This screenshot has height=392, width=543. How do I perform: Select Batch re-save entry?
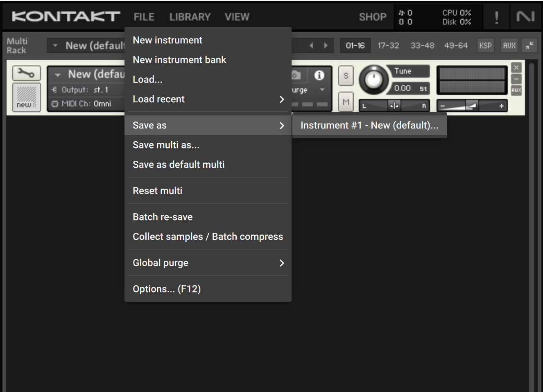(x=208, y=217)
